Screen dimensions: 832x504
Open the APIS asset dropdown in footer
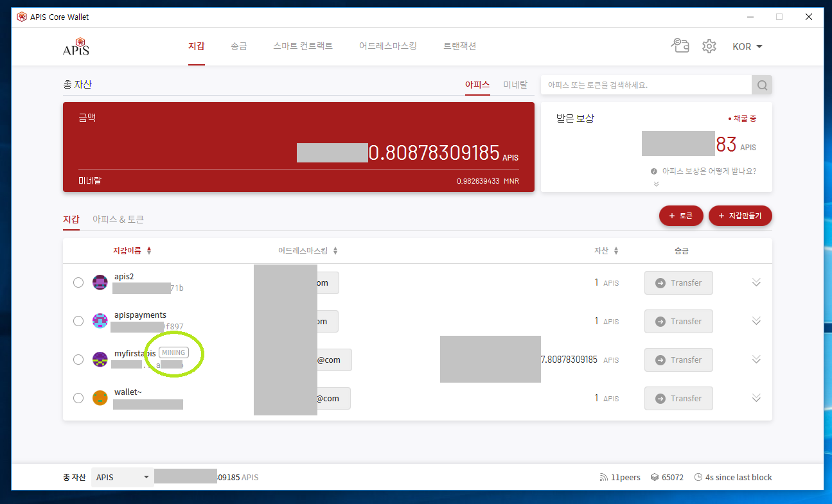point(122,478)
